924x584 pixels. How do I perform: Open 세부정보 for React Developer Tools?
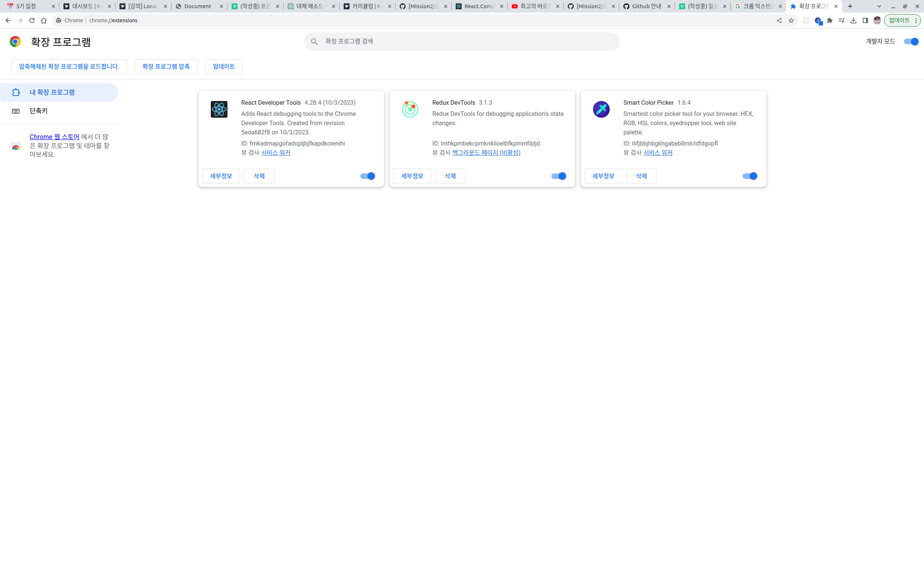[221, 176]
